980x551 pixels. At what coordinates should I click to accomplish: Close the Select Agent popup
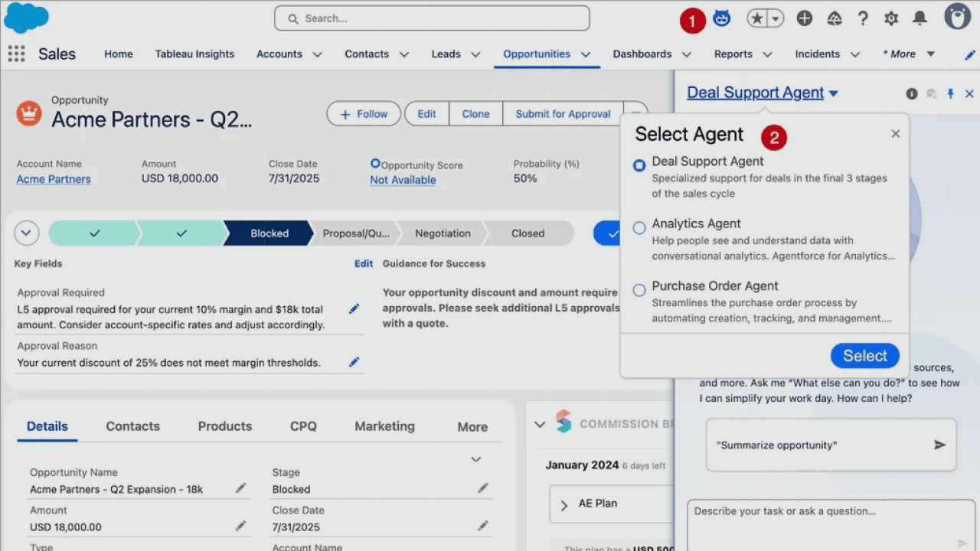[896, 134]
